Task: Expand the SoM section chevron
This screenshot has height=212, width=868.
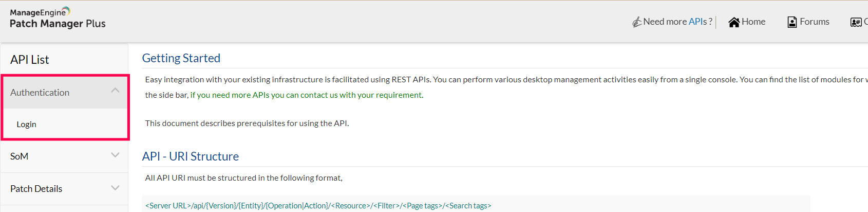Action: (115, 155)
